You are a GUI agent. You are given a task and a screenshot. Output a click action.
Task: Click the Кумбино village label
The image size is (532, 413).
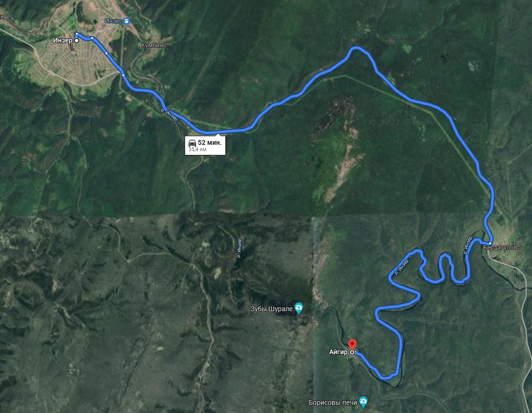[x=154, y=45]
